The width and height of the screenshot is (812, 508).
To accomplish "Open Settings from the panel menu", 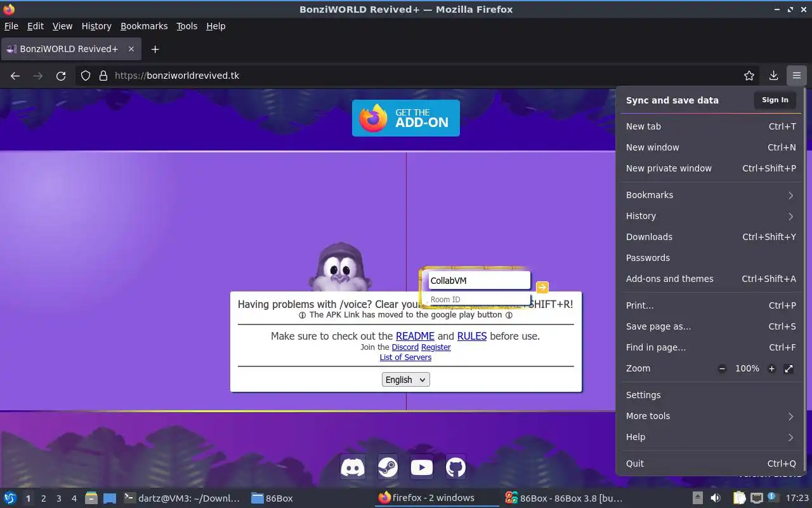I will [x=710, y=395].
